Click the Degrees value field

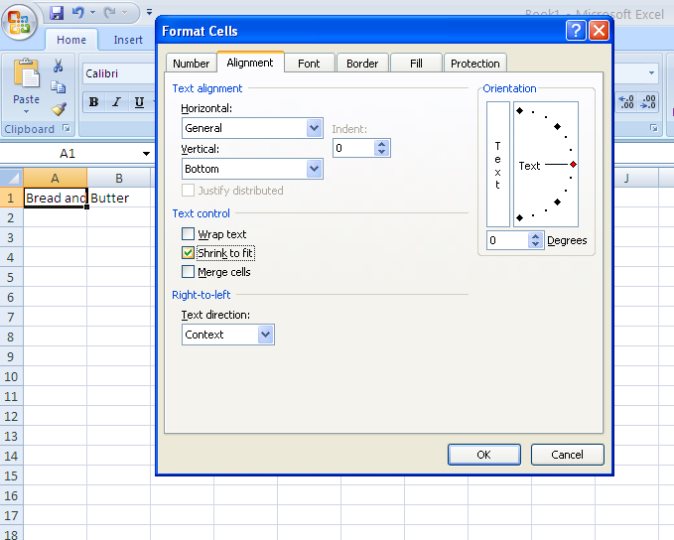508,240
